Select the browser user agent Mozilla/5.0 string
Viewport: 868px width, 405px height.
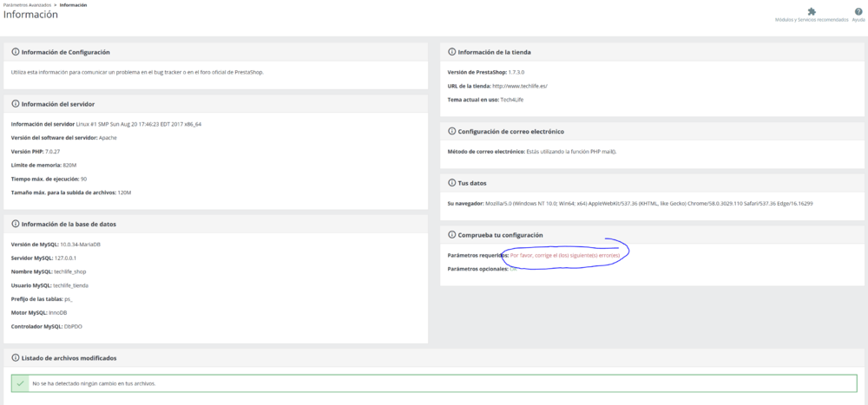(x=648, y=204)
